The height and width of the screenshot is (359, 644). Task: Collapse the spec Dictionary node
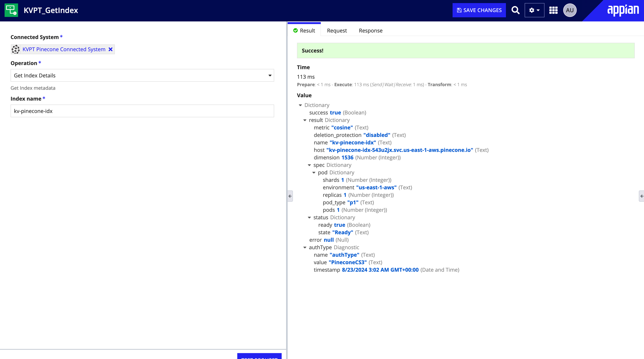[309, 165]
